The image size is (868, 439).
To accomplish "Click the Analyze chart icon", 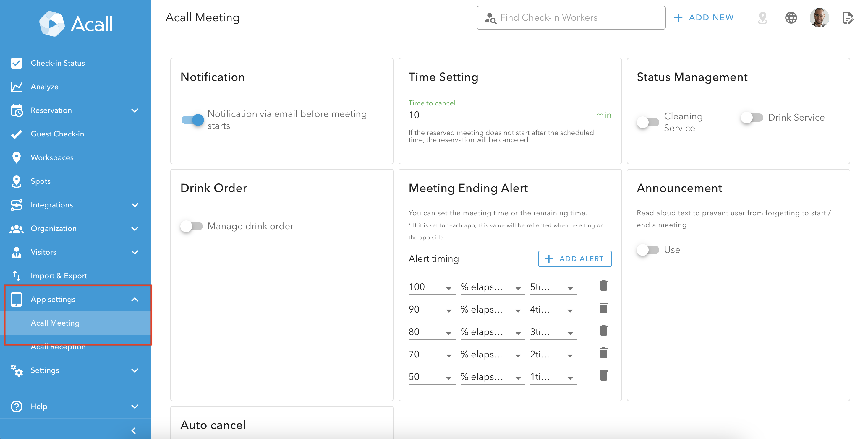I will coord(16,87).
